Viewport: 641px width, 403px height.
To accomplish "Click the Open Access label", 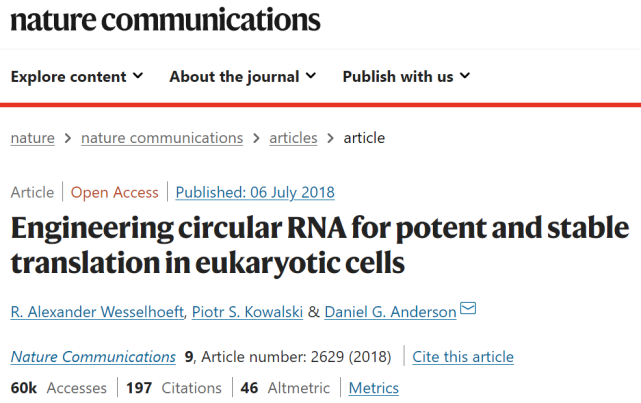I will pyautogui.click(x=115, y=192).
